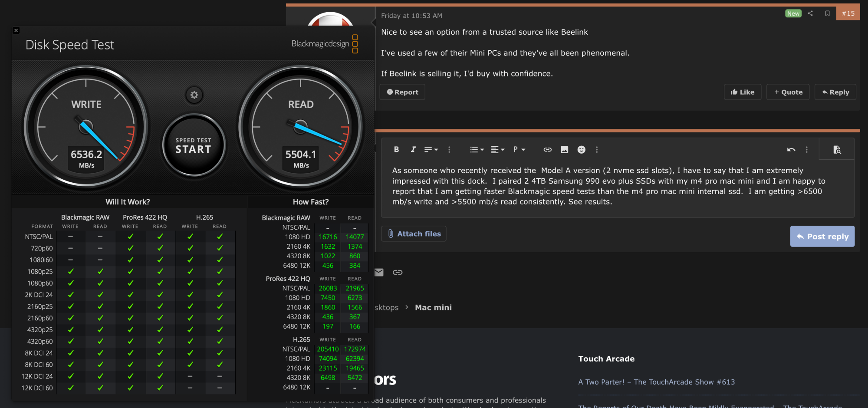Toggle italic formatting in the reply editor
The image size is (868, 408).
click(x=413, y=149)
